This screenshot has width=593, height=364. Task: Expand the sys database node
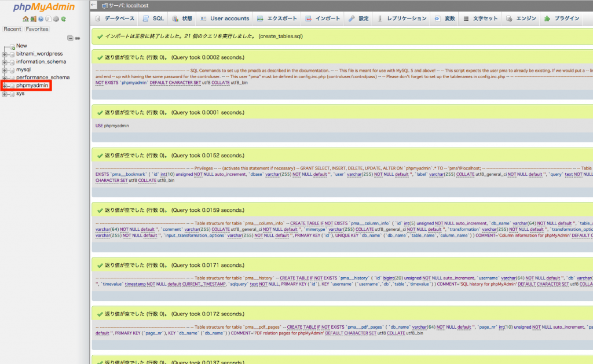pyautogui.click(x=5, y=93)
